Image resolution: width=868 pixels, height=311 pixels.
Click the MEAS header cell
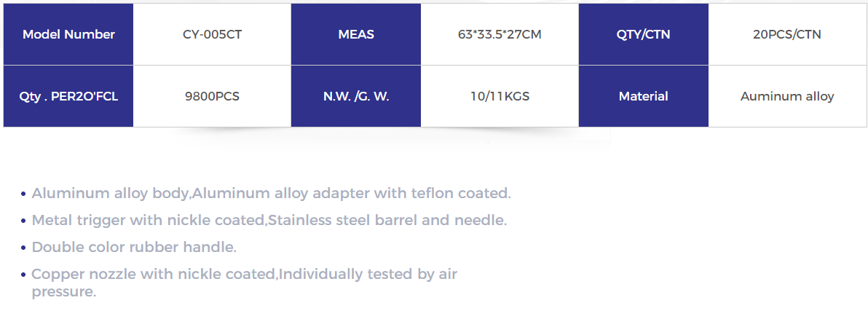[x=356, y=34]
